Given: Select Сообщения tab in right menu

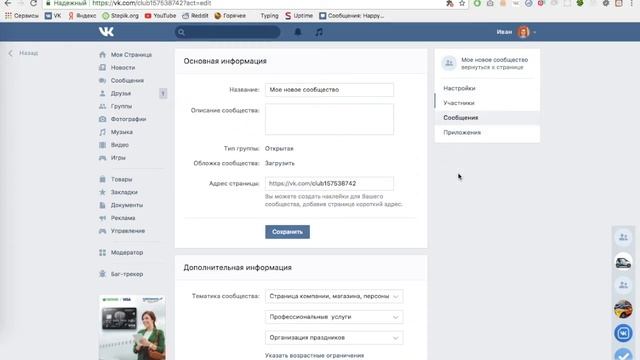Looking at the screenshot, I should point(487,118).
